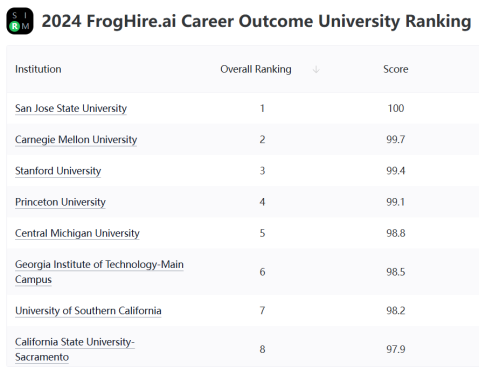Select the 98.8 score cell
The width and height of the screenshot is (479, 369).
396,233
